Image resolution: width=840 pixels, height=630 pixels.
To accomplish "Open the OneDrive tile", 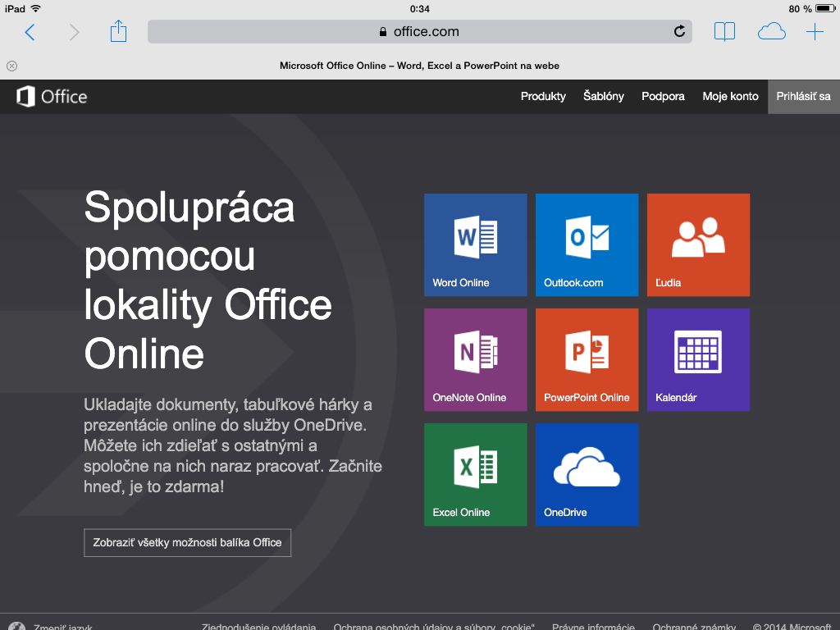I will click(x=587, y=475).
